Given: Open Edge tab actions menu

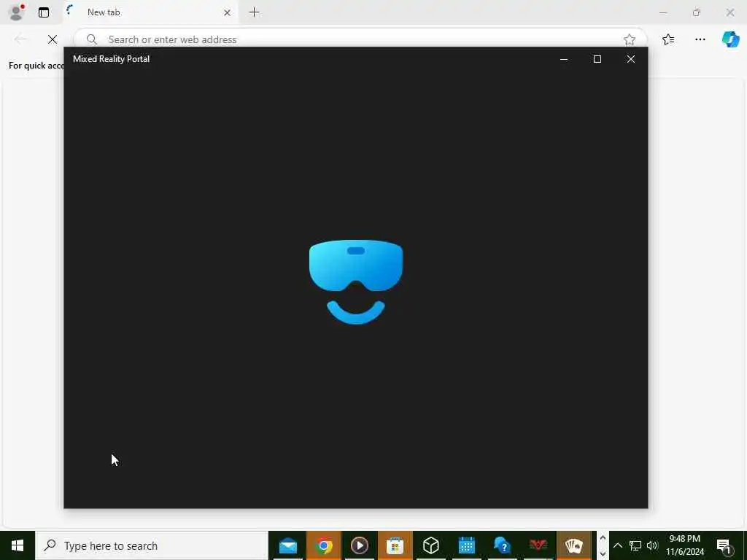Looking at the screenshot, I should pyautogui.click(x=44, y=12).
